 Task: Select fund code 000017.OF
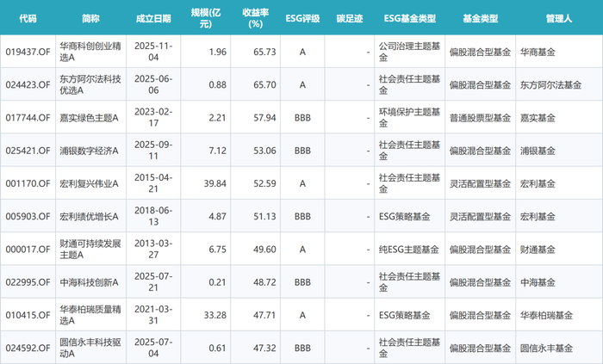tap(28, 250)
